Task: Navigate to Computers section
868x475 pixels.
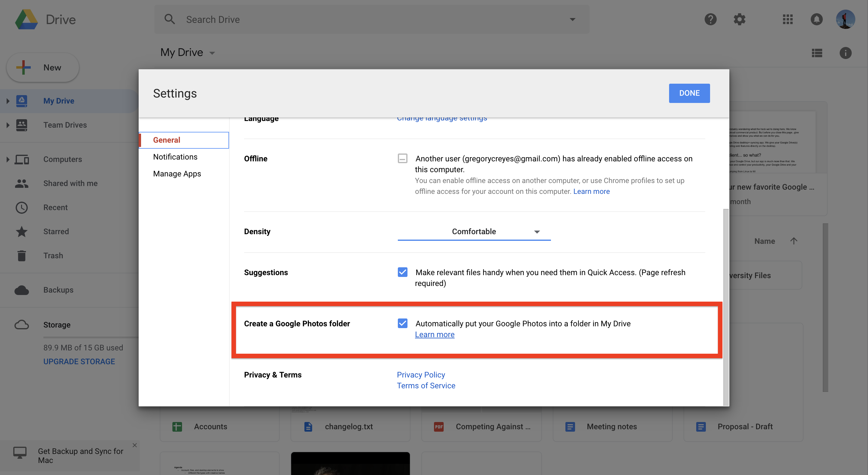Action: (x=63, y=159)
